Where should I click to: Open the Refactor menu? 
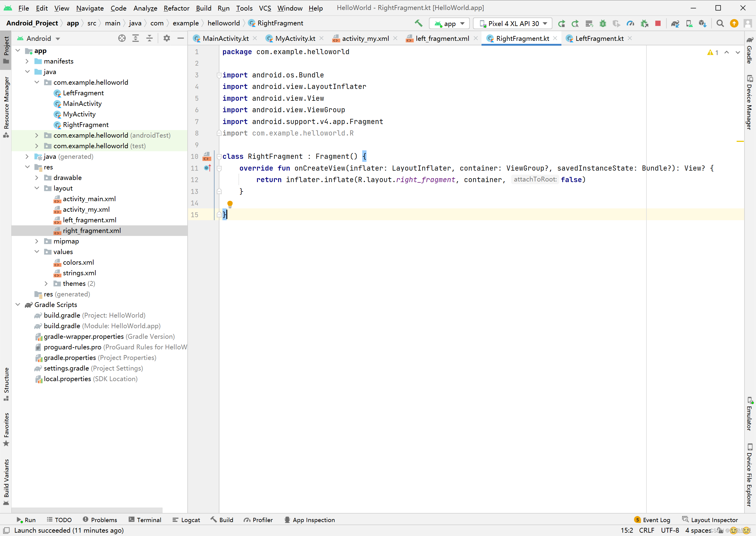click(x=176, y=8)
